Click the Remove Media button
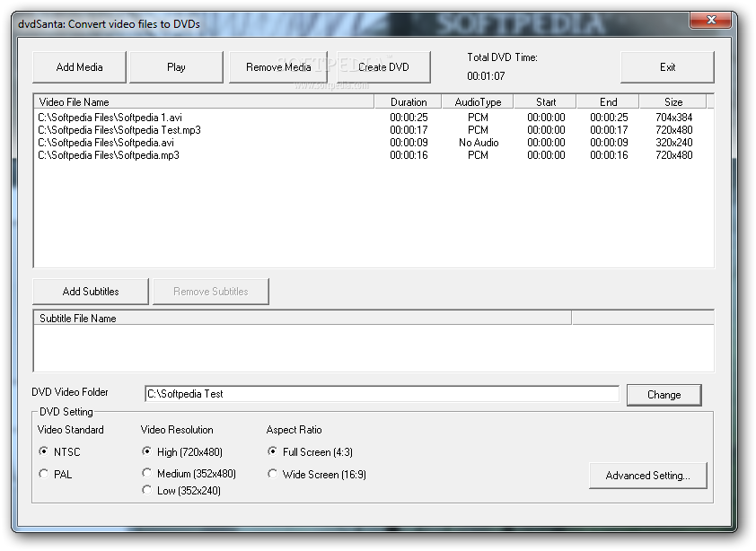The height and width of the screenshot is (551, 756). [278, 67]
